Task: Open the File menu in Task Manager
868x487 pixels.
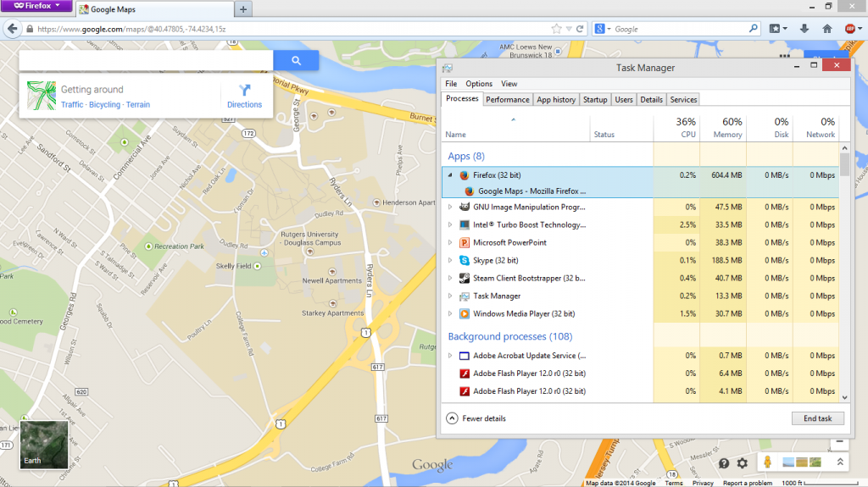Action: click(451, 84)
